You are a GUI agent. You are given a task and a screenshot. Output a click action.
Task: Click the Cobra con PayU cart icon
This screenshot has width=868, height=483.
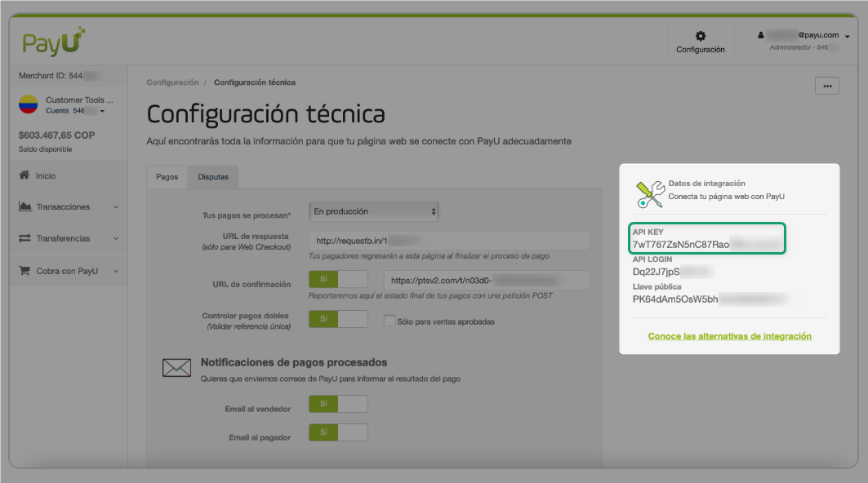tap(24, 271)
